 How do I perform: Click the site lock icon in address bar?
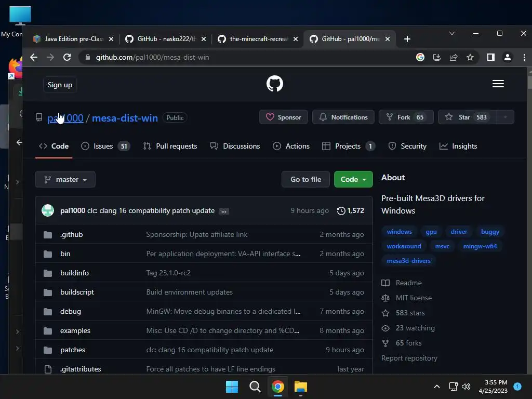87,57
